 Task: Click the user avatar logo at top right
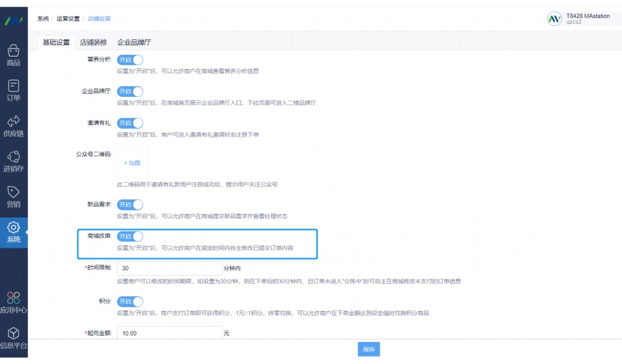554,19
